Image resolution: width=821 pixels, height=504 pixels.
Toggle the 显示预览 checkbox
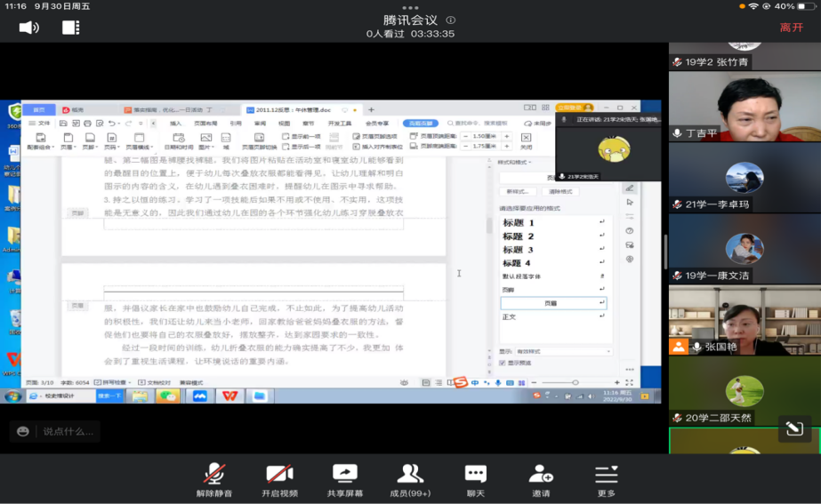click(503, 363)
